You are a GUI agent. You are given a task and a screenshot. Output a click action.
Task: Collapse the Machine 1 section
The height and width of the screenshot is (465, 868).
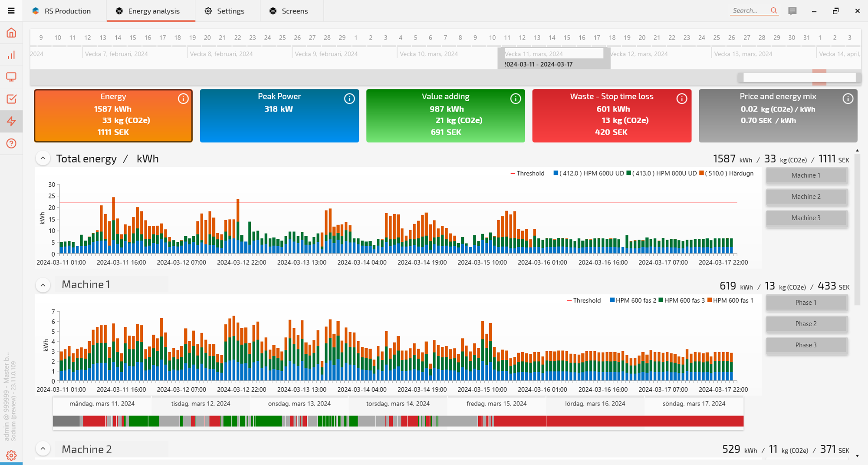[x=43, y=285]
